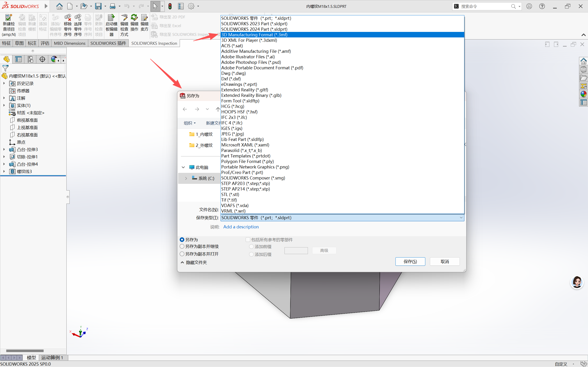Click the feature tree horizontal scrollbar

coord(25,350)
